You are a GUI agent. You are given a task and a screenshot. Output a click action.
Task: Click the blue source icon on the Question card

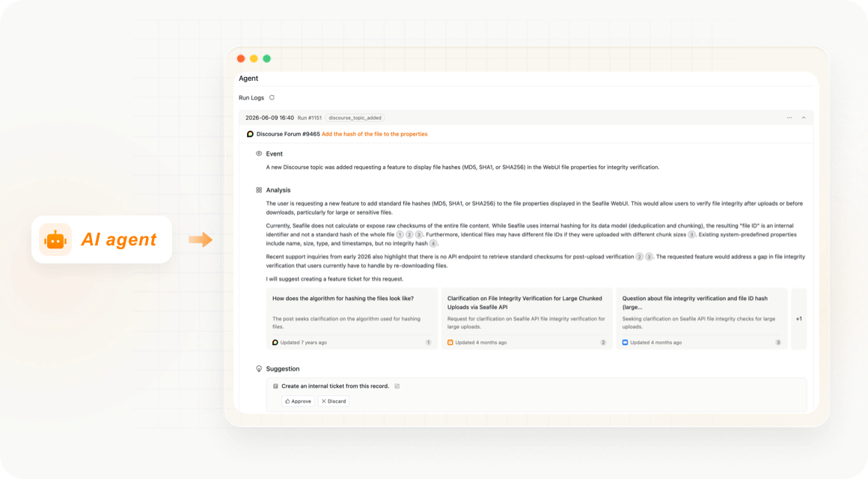click(625, 343)
